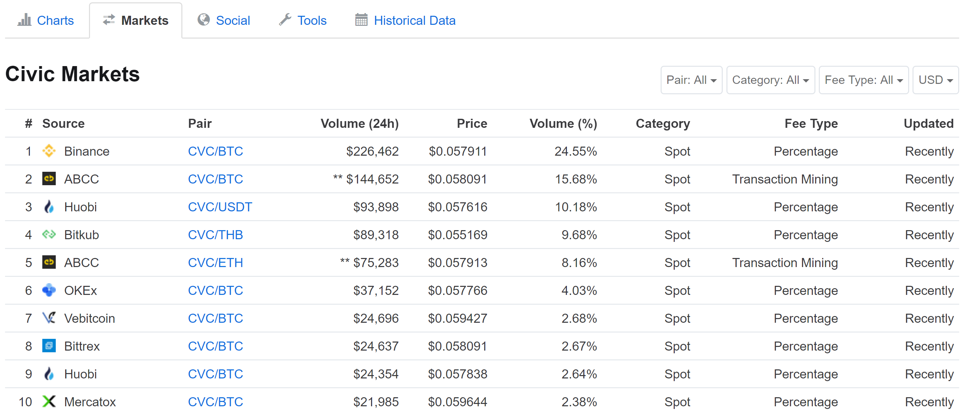Viewport: 980px width, 415px height.
Task: Click the Bittrex blue square logo
Action: click(x=49, y=346)
